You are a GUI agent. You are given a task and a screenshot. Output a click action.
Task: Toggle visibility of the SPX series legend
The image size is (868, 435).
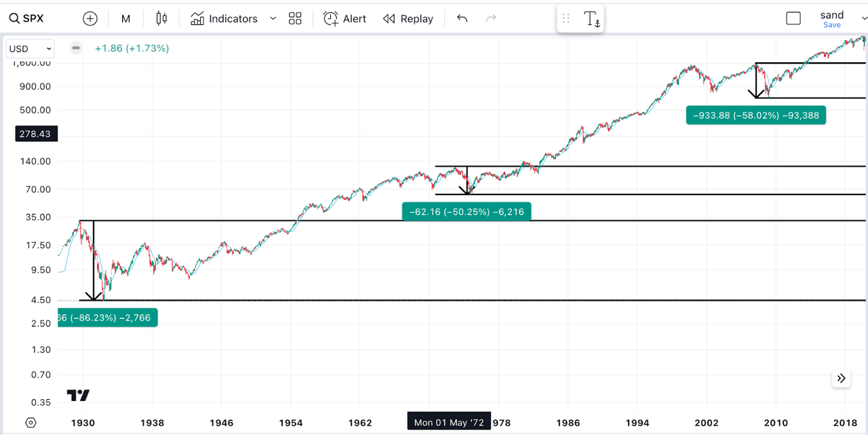point(75,48)
